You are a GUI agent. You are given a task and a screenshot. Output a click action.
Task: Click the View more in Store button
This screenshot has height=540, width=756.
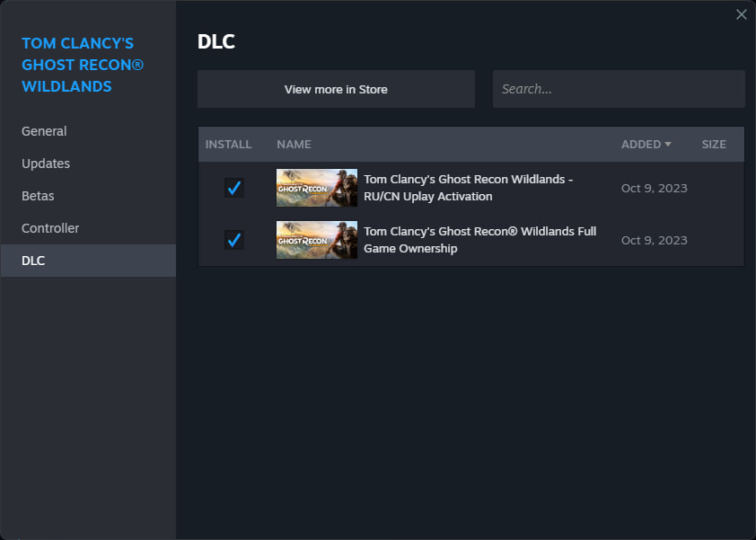tap(336, 89)
